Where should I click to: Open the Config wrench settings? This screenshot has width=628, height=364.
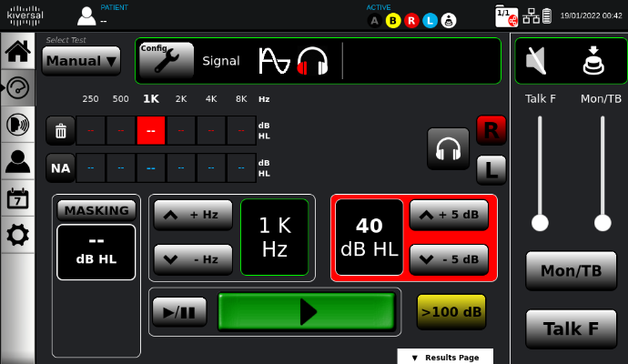pos(166,61)
